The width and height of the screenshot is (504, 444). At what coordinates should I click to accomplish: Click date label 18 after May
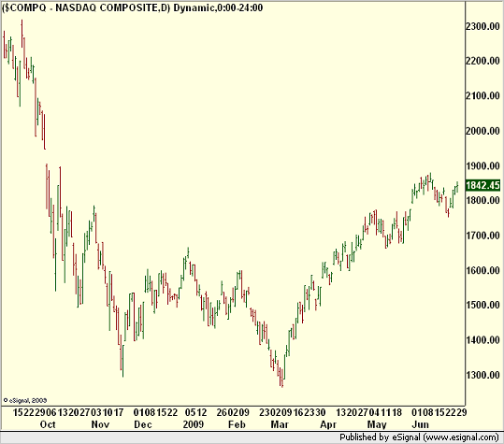(396, 412)
